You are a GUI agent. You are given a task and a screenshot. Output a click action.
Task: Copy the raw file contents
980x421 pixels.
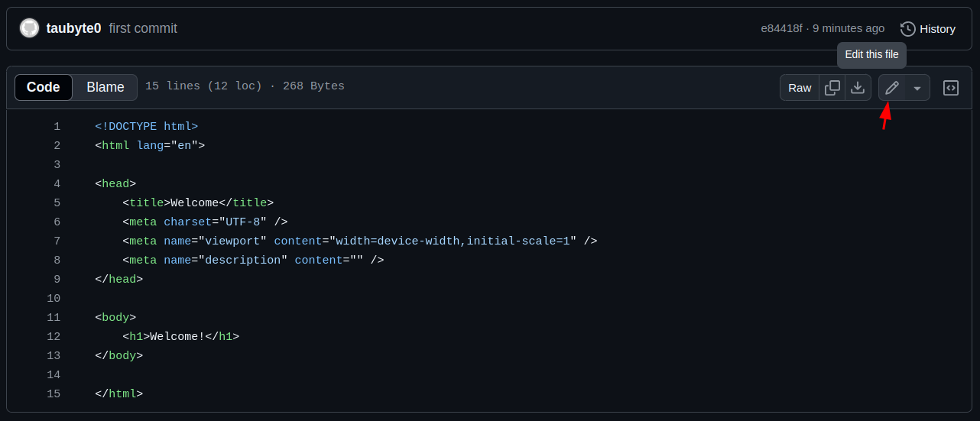tap(832, 88)
